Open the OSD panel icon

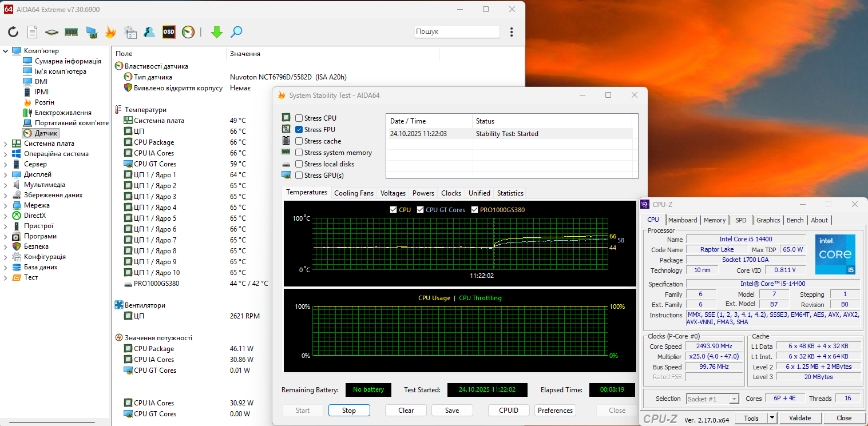(x=168, y=32)
